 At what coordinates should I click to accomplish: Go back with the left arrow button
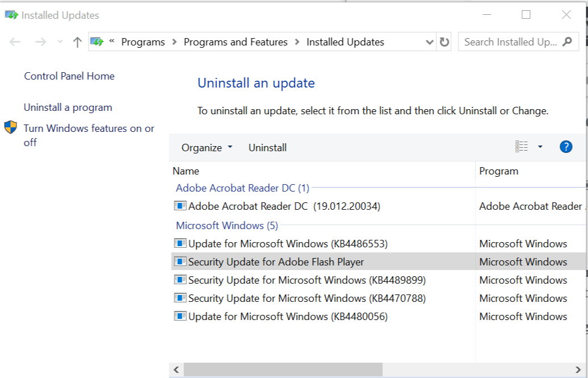[x=15, y=41]
